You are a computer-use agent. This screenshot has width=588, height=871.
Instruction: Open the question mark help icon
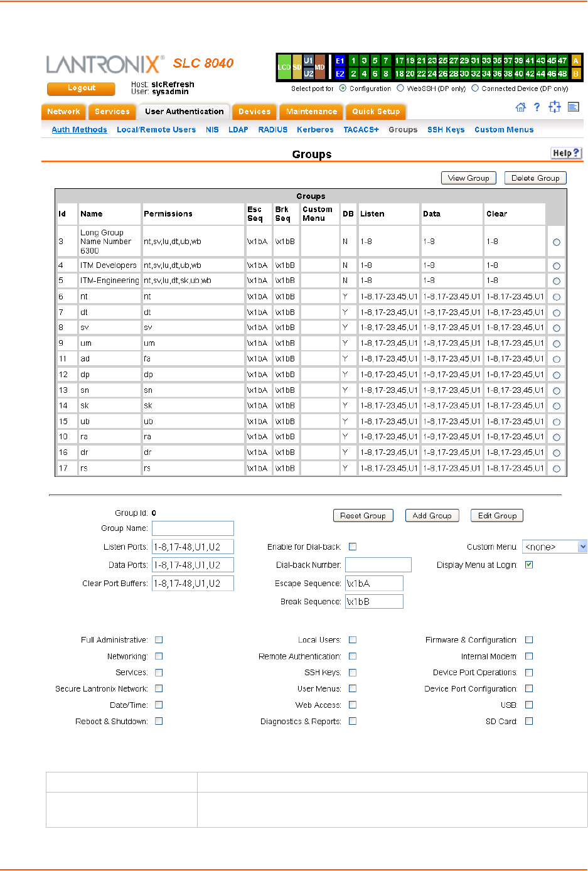click(537, 107)
